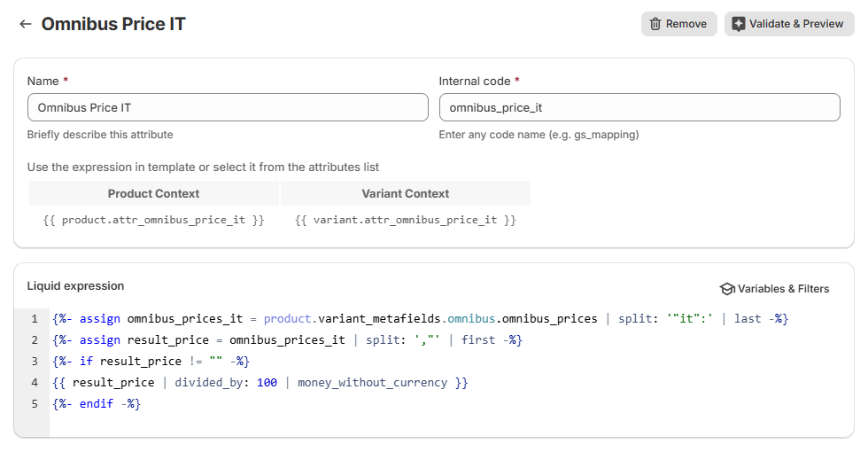Click line number 1 in editor gutter
The height and width of the screenshot is (452, 868).
(35, 319)
